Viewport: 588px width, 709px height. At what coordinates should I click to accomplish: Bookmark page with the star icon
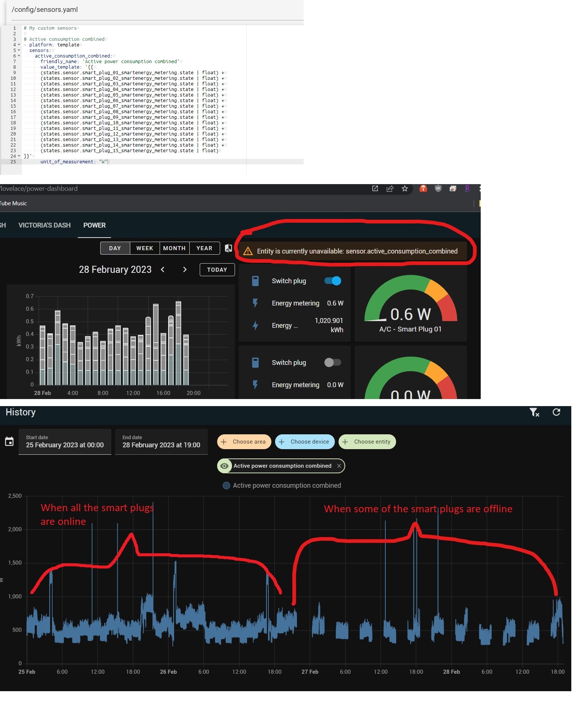tap(405, 189)
